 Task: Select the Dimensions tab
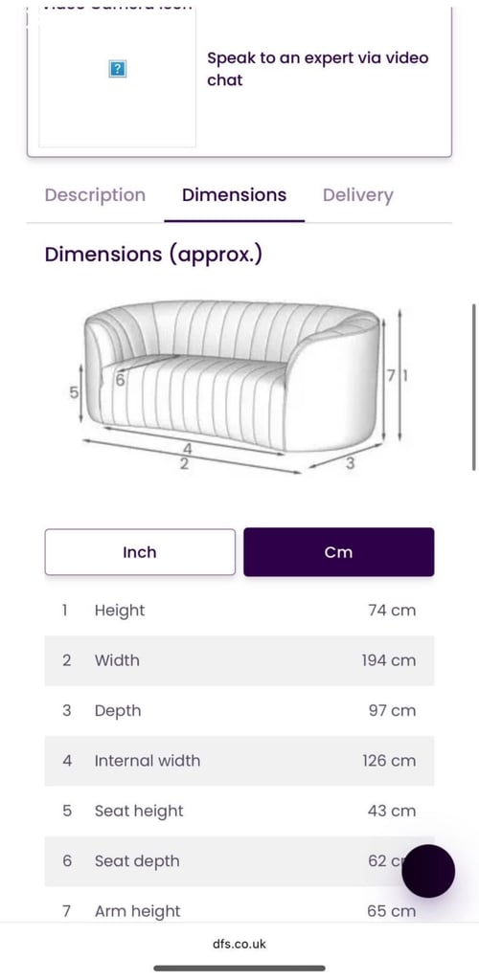pyautogui.click(x=235, y=195)
